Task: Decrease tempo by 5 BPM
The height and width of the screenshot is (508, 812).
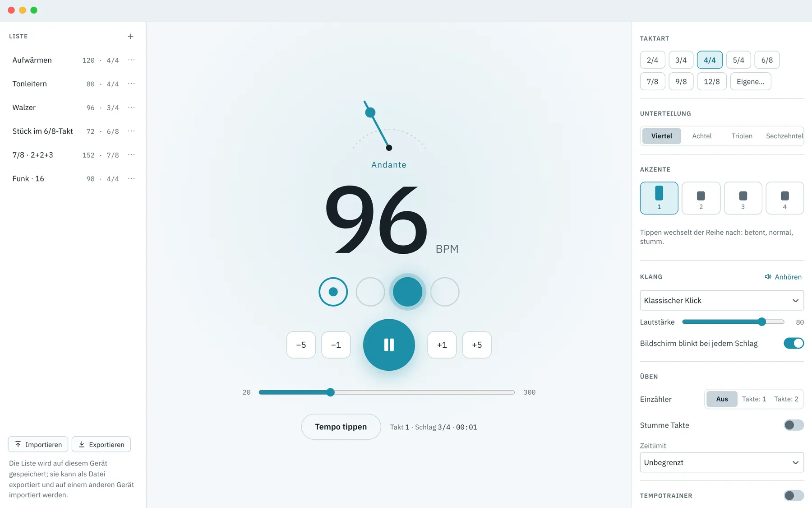Action: tap(301, 345)
